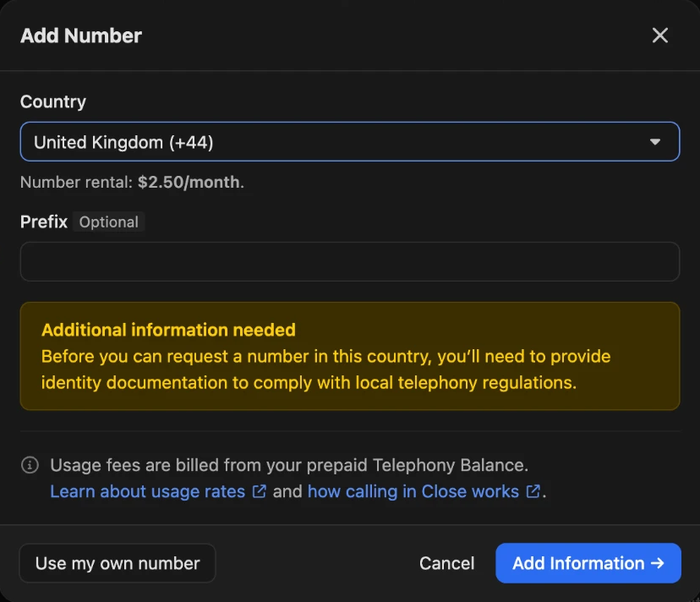Click the dropdown arrow in Country field
The image size is (700, 602).
(655, 142)
